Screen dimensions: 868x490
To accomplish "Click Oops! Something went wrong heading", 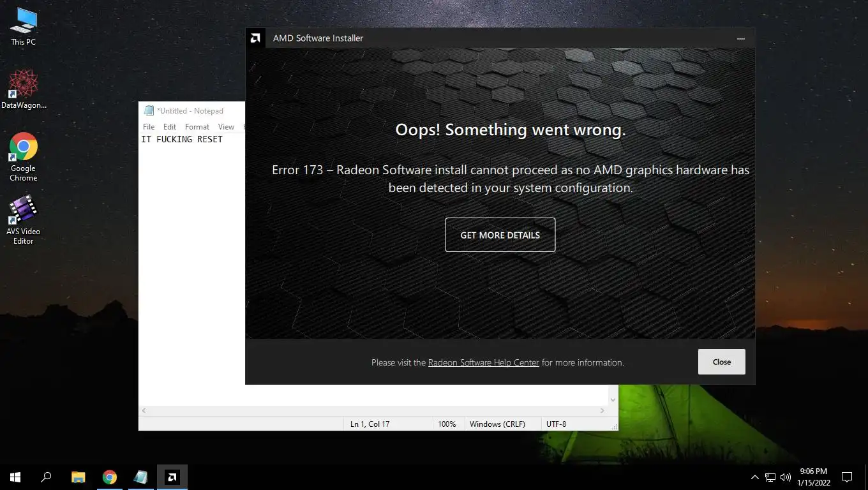I will coord(511,130).
